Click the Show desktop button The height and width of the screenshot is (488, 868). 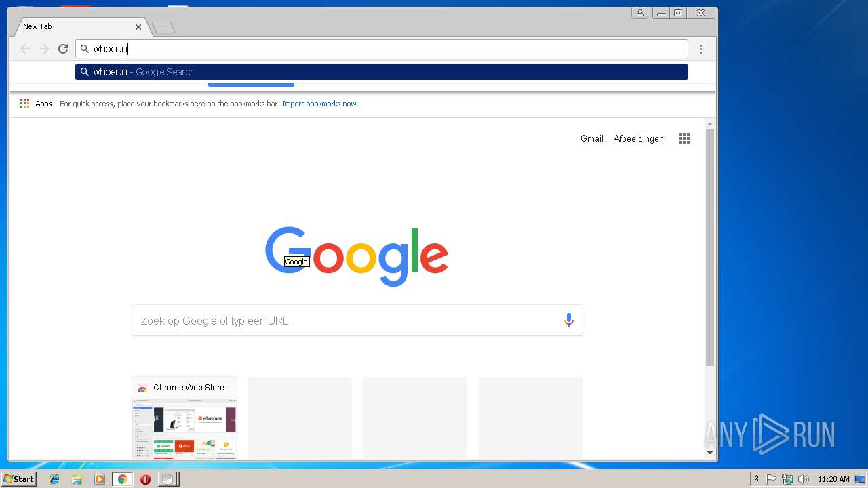point(861,479)
